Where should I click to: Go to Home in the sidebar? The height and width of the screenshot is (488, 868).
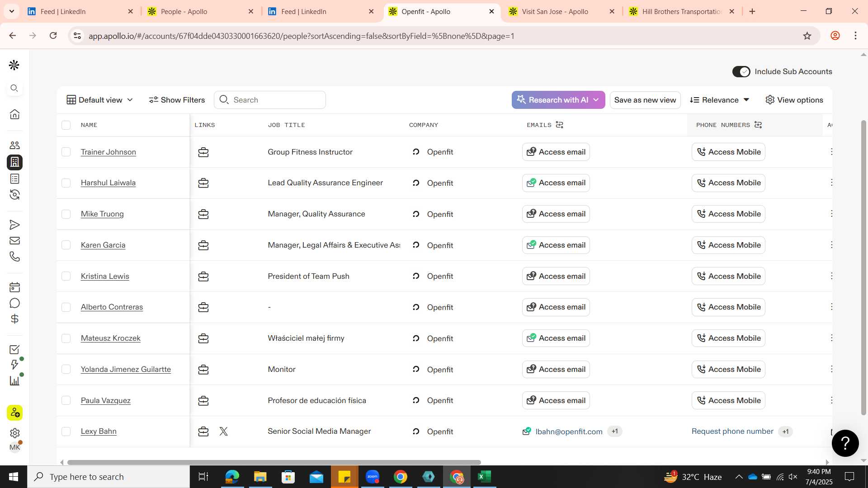[14, 114]
